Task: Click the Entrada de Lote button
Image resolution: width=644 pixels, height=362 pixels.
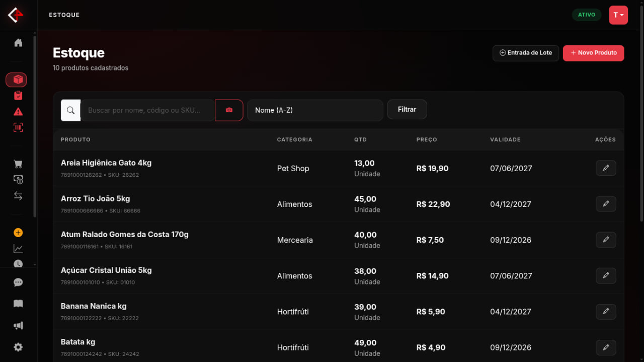Action: [526, 53]
